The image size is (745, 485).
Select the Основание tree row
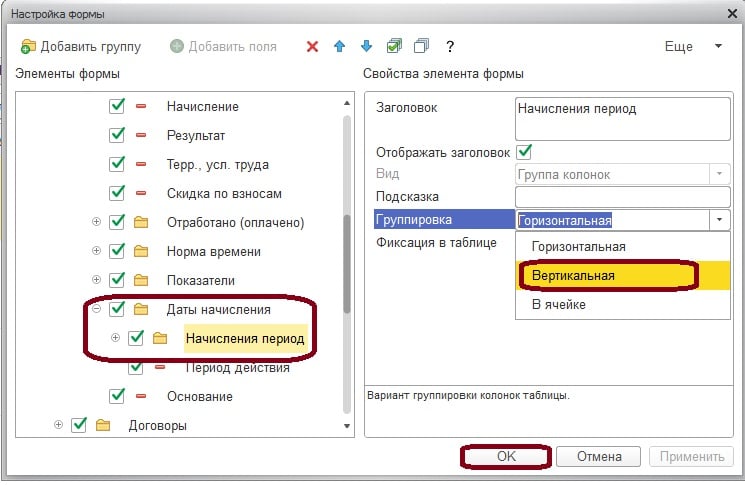(200, 397)
